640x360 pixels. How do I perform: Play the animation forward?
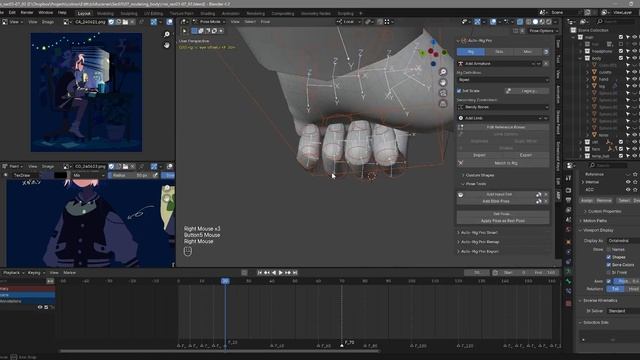[x=281, y=273]
